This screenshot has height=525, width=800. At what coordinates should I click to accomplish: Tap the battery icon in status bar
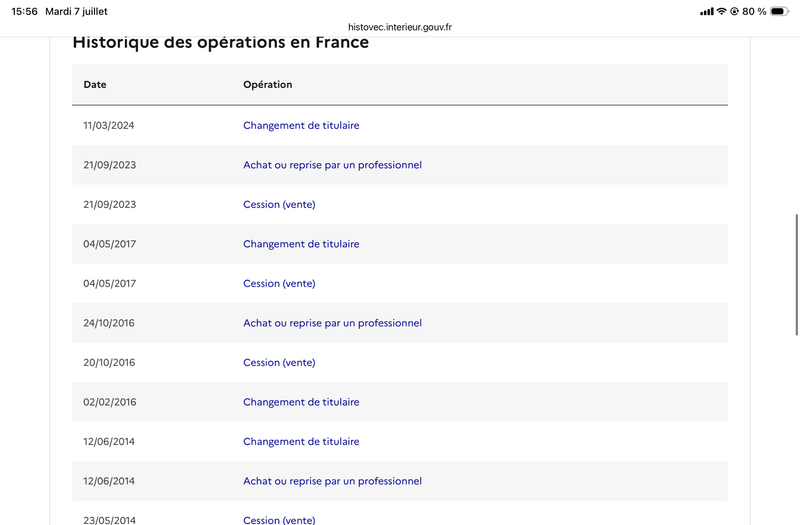[x=780, y=11]
